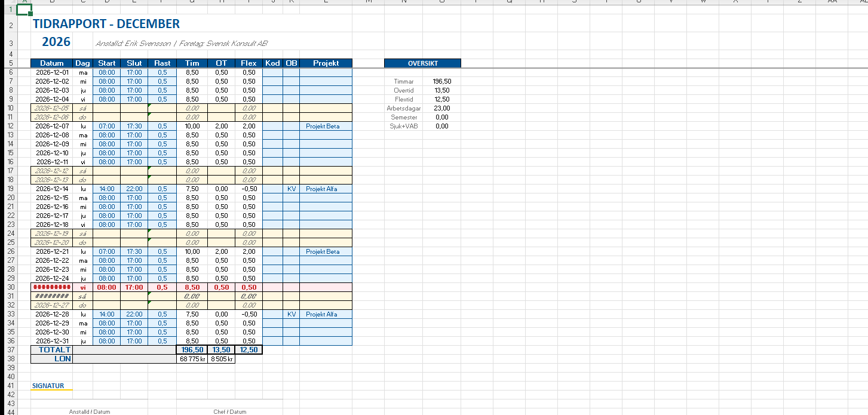868x415 pixels.
Task: Click the Chef / Datum signature label
Action: pyautogui.click(x=229, y=411)
